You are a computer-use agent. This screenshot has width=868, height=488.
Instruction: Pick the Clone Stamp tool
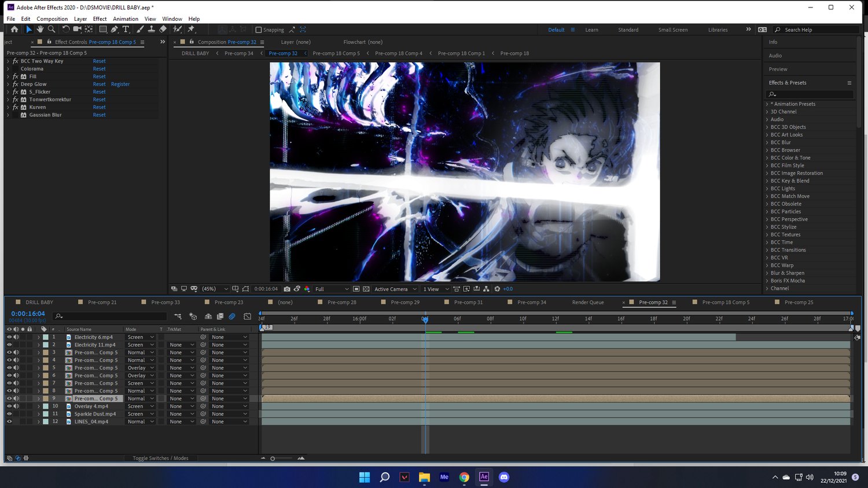tap(152, 30)
